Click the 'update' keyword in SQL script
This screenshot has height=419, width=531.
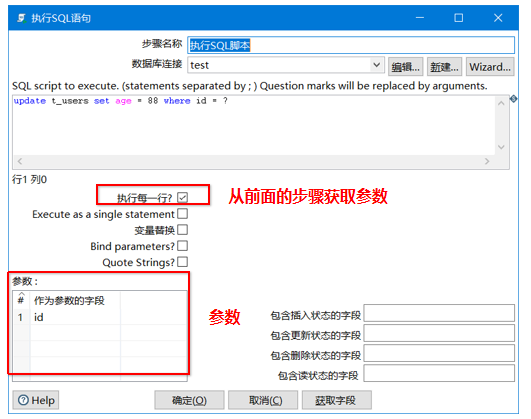tap(30, 101)
